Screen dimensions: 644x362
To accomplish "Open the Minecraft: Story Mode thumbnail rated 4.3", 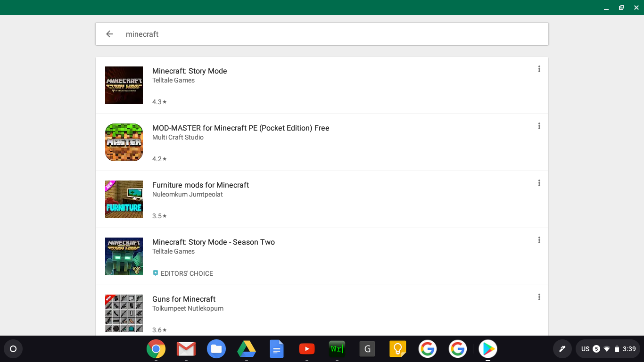I will point(124,85).
